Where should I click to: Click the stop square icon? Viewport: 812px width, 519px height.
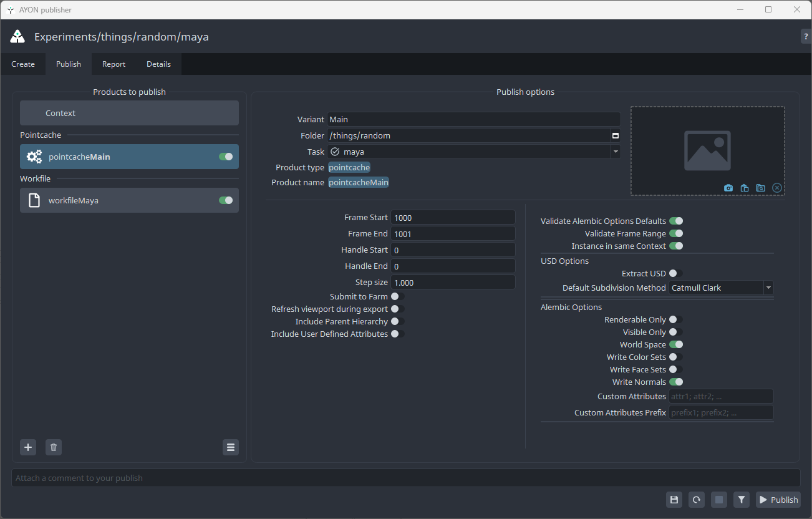click(719, 500)
